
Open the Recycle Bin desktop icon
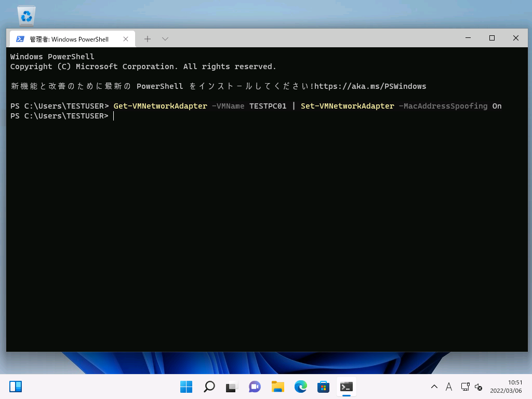tap(26, 15)
